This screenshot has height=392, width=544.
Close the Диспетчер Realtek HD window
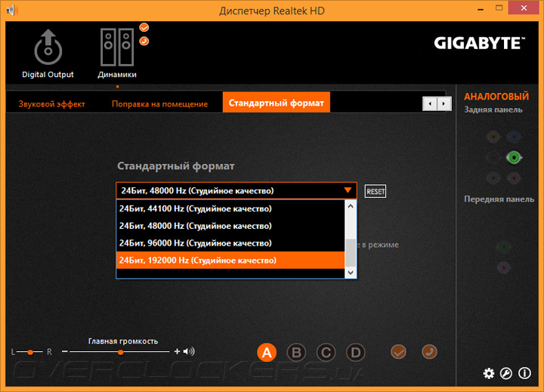(x=524, y=8)
